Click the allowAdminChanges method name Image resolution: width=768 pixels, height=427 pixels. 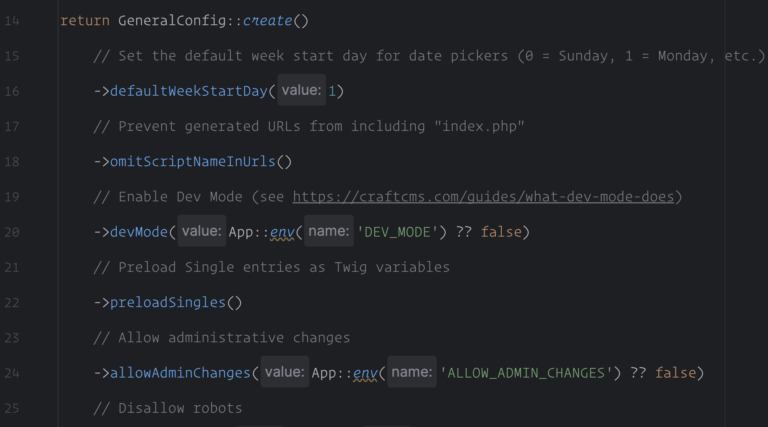pos(180,373)
